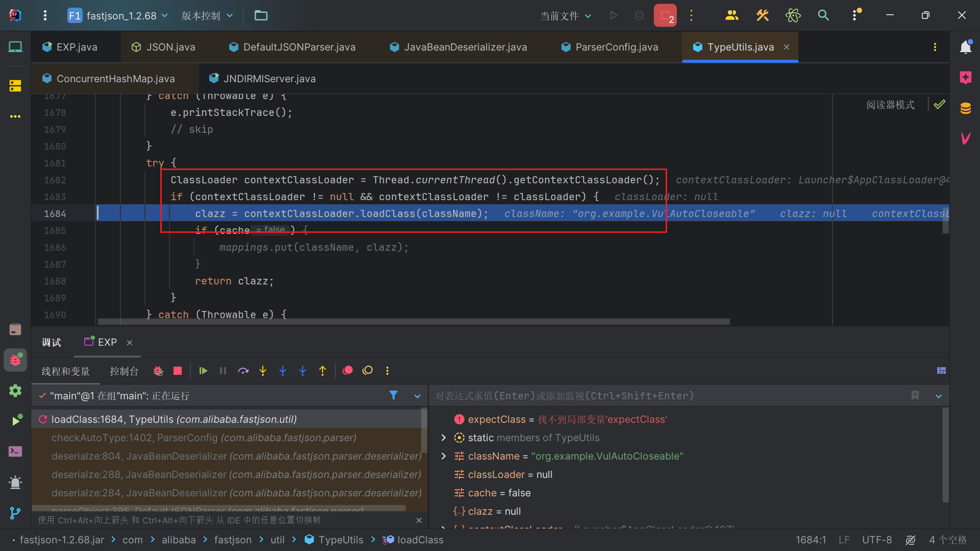Step out of current method
980x551 pixels.
(x=323, y=371)
